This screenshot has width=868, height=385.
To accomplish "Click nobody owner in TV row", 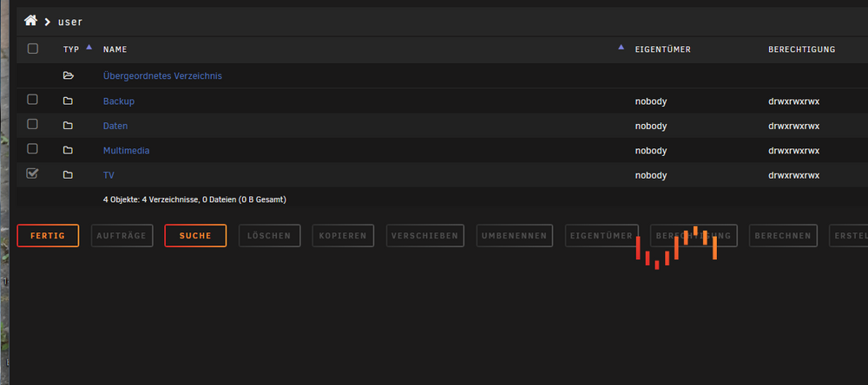I will coord(651,175).
